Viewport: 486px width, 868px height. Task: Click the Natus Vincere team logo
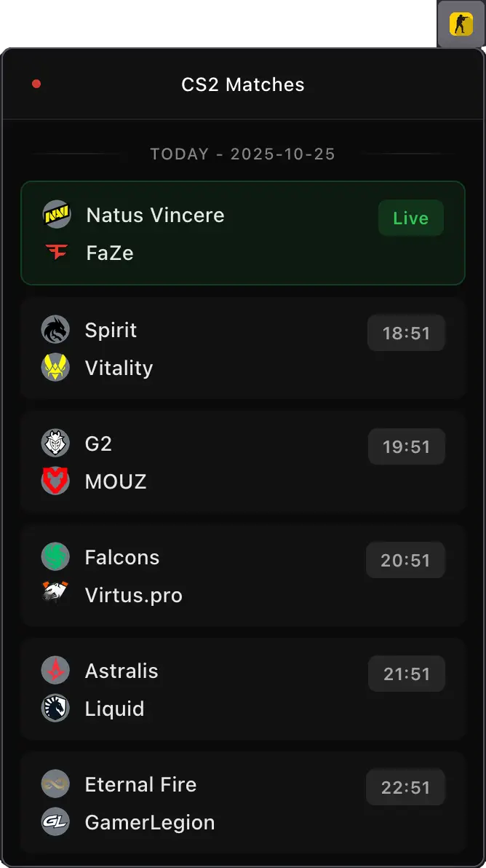(55, 216)
